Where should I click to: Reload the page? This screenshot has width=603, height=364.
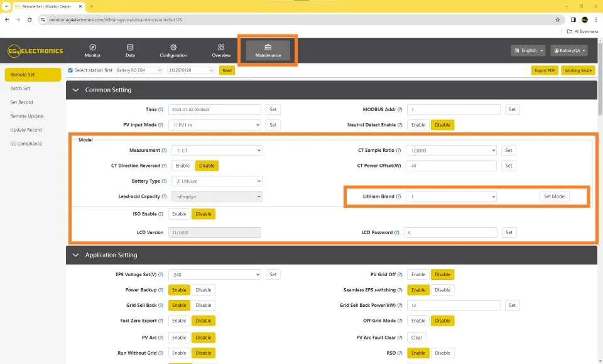[x=30, y=19]
